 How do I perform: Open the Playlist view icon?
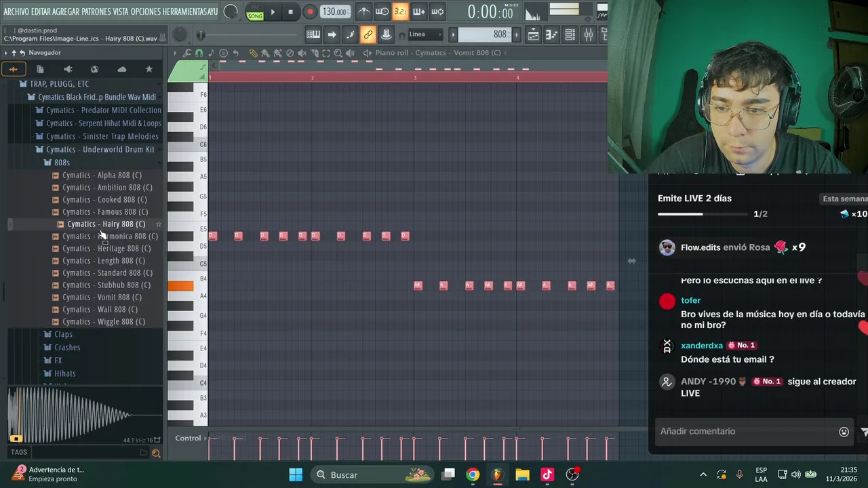pyautogui.click(x=534, y=35)
